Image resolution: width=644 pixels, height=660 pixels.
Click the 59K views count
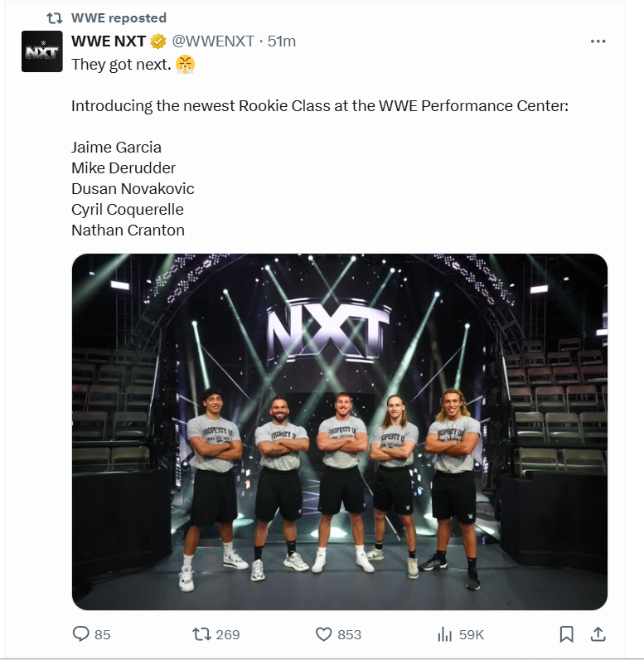click(x=471, y=634)
